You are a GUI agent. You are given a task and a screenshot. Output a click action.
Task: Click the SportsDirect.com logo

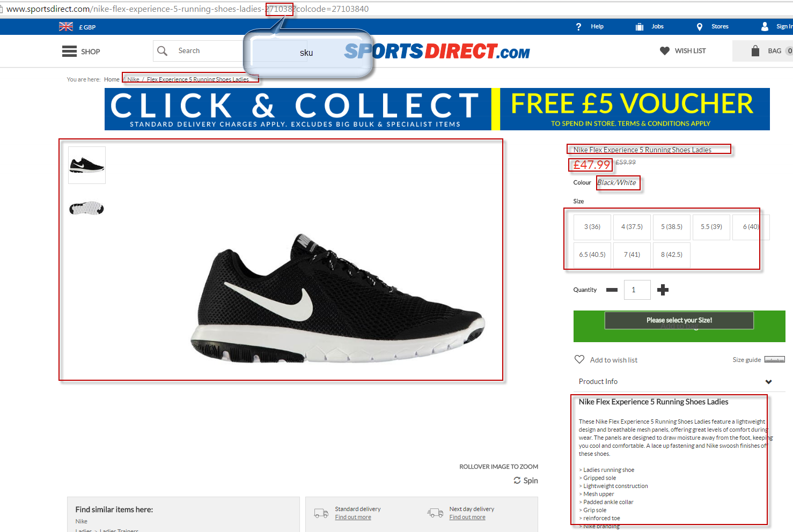pos(437,51)
